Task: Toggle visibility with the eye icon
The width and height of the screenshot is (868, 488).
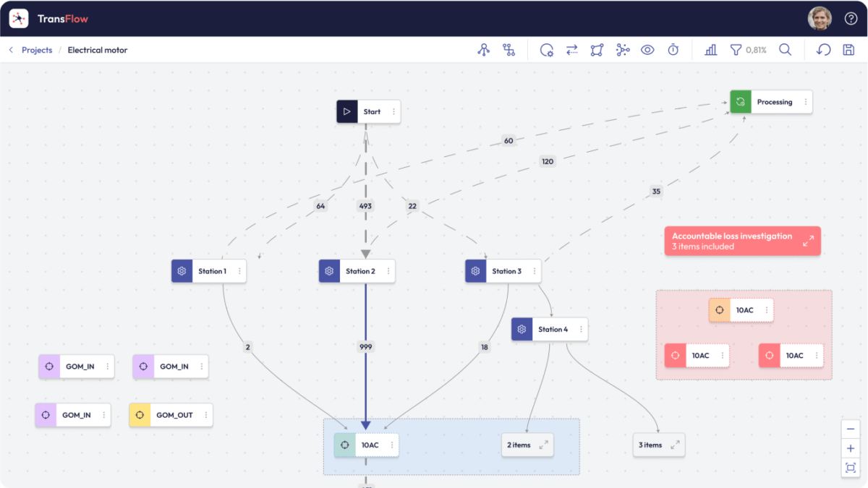Action: (647, 50)
